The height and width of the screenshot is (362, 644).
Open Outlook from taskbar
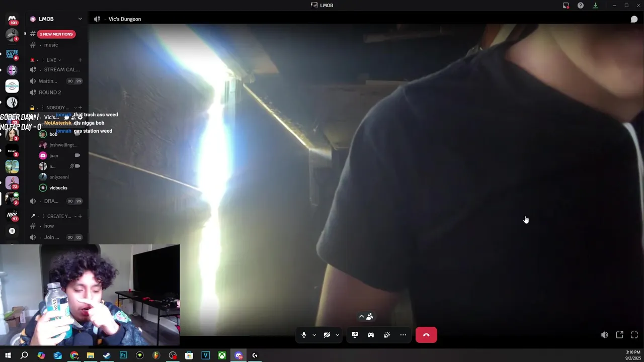pyautogui.click(x=58, y=355)
